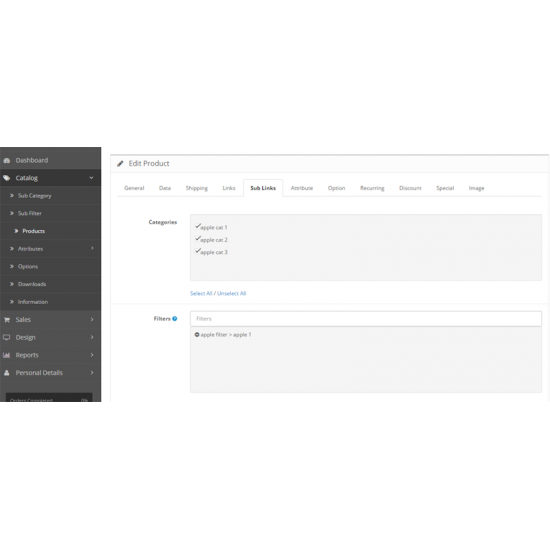Screen dimensions: 550x550
Task: Click the Filters help question icon
Action: 175,318
